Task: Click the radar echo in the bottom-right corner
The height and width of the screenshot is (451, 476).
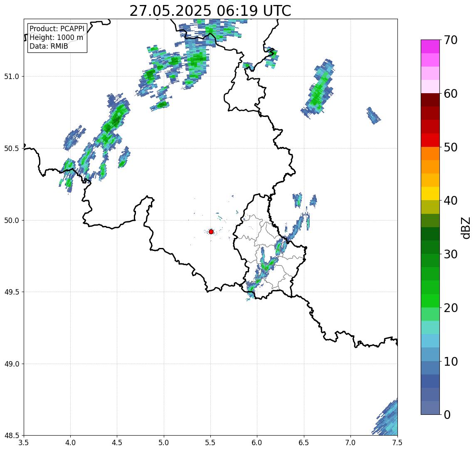Action: click(388, 419)
